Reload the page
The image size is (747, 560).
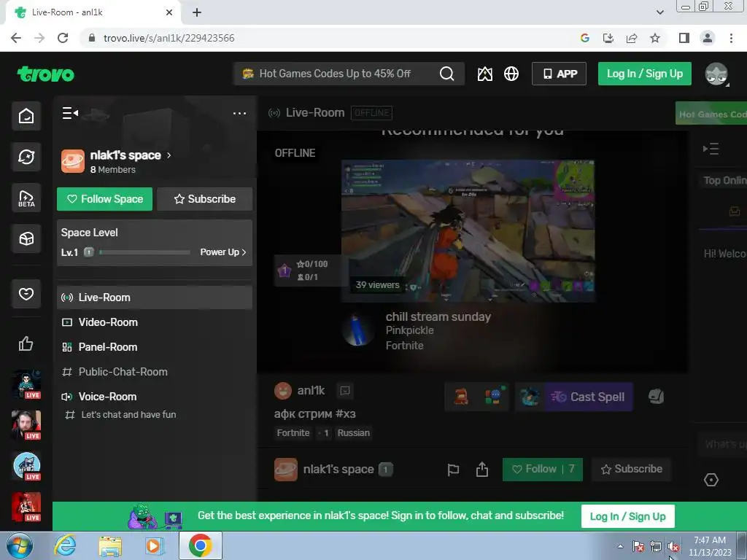coord(63,38)
